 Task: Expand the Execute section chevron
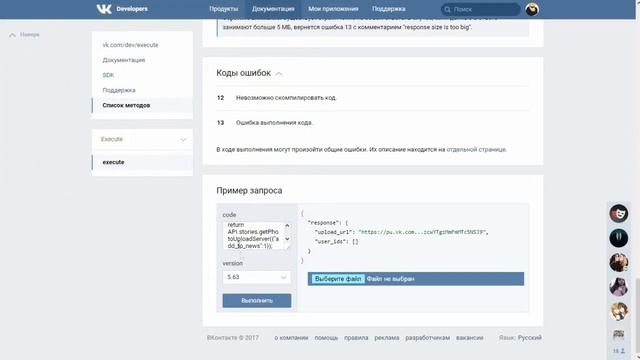[183, 140]
